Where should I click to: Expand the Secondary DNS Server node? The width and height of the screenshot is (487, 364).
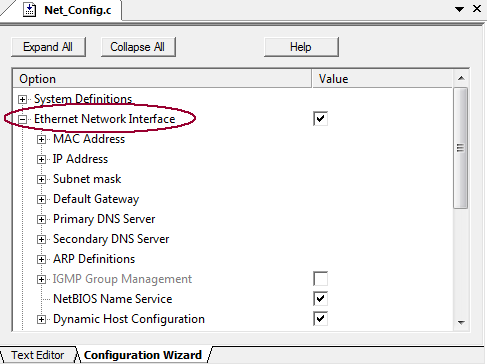[x=41, y=239]
